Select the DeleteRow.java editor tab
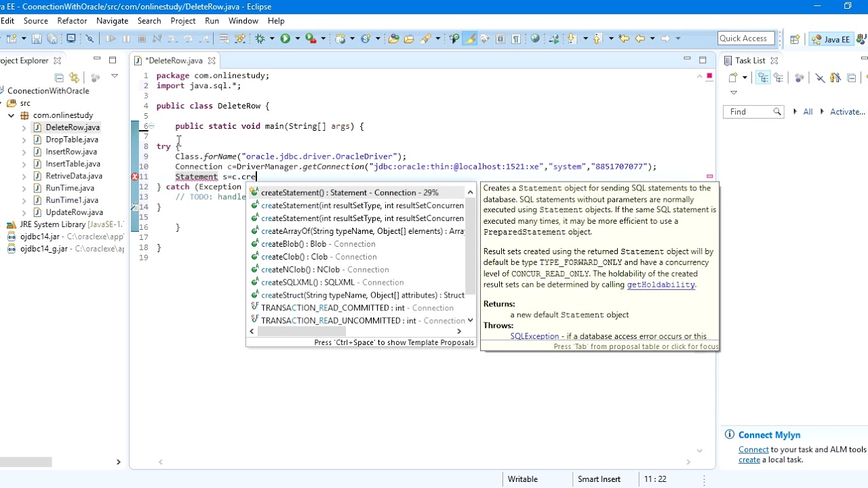868x488 pixels. [174, 60]
